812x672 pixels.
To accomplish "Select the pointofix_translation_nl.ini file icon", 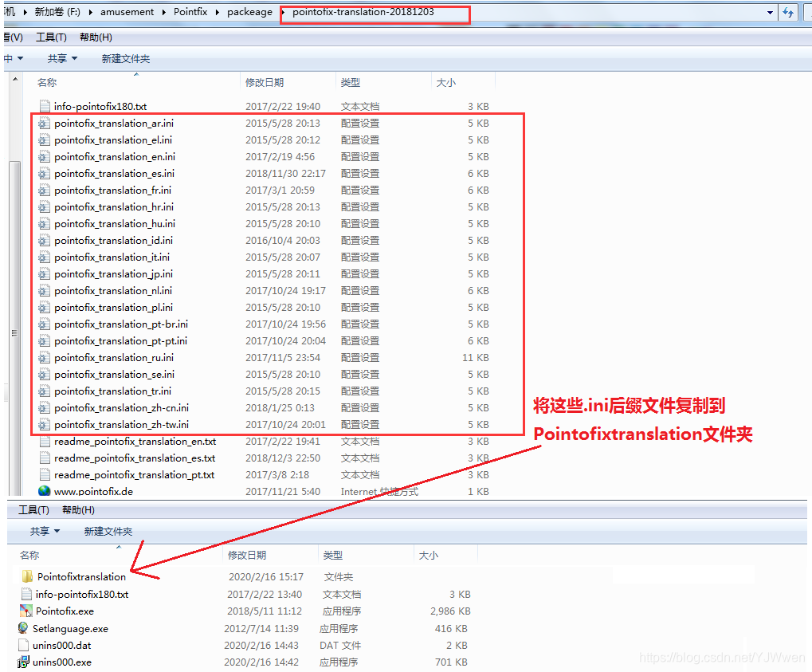I will pos(45,291).
